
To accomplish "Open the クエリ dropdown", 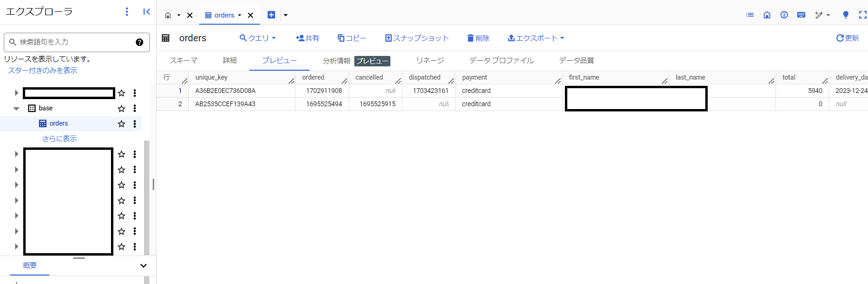I will tap(258, 38).
